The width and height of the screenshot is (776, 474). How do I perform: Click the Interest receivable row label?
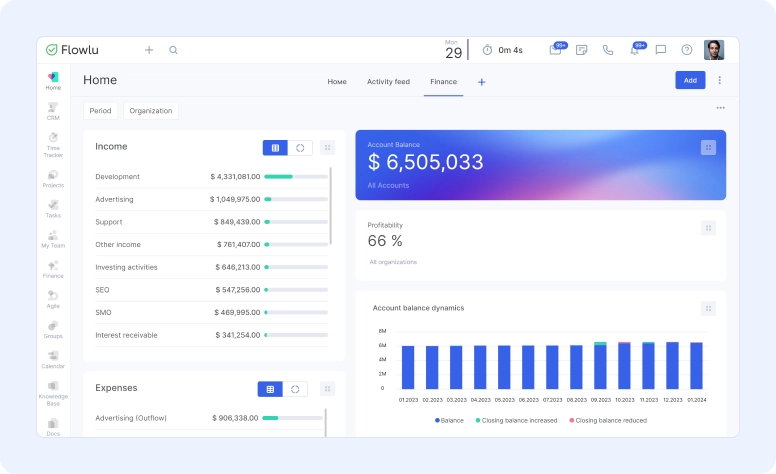click(126, 335)
